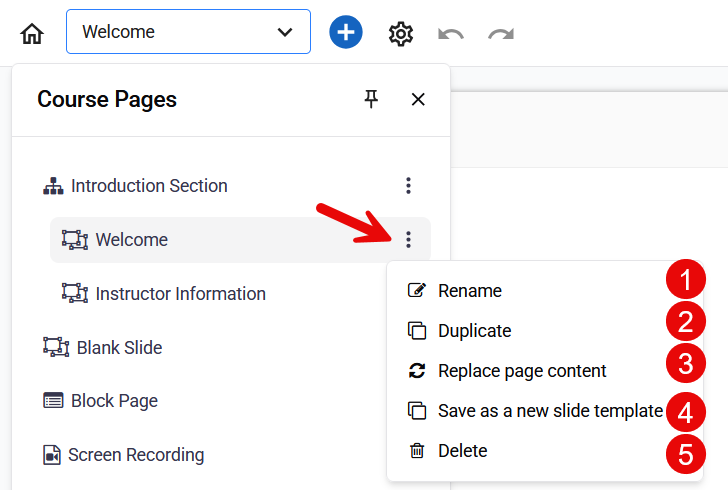Close the Course Pages panel
The image size is (728, 490).
coord(418,99)
